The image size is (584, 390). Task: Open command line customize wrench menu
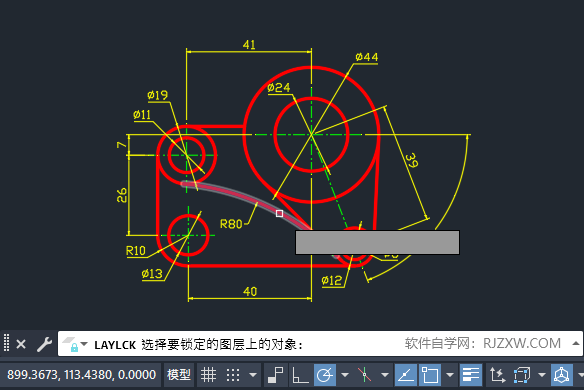point(44,344)
